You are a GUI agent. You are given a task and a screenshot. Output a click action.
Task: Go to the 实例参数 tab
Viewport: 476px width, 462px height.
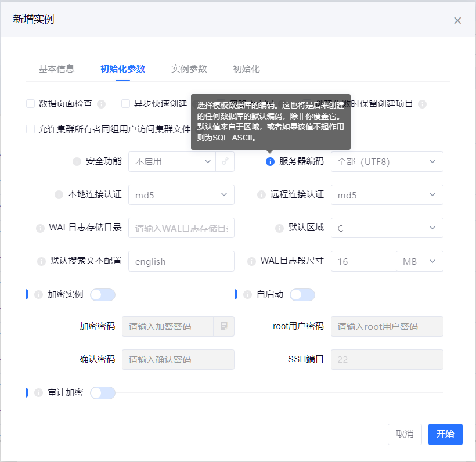point(189,69)
